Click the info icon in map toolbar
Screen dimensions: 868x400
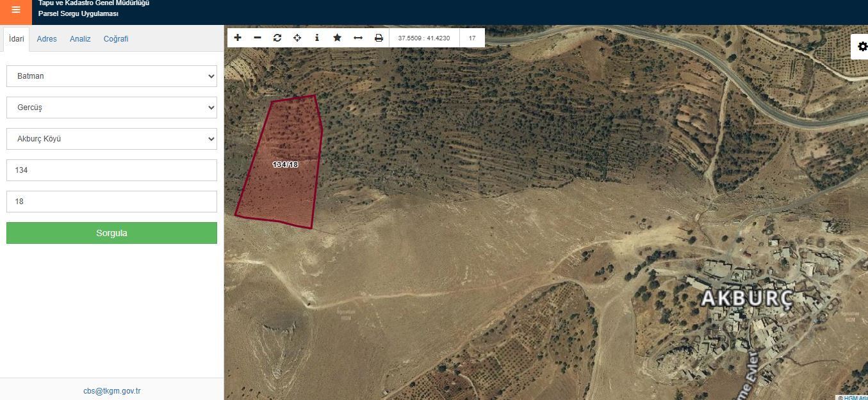317,38
